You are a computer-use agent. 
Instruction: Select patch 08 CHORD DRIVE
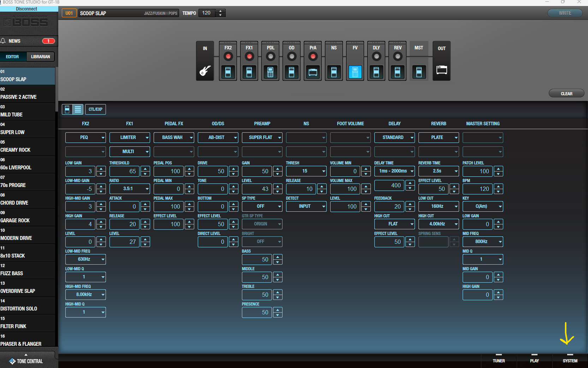pyautogui.click(x=28, y=200)
